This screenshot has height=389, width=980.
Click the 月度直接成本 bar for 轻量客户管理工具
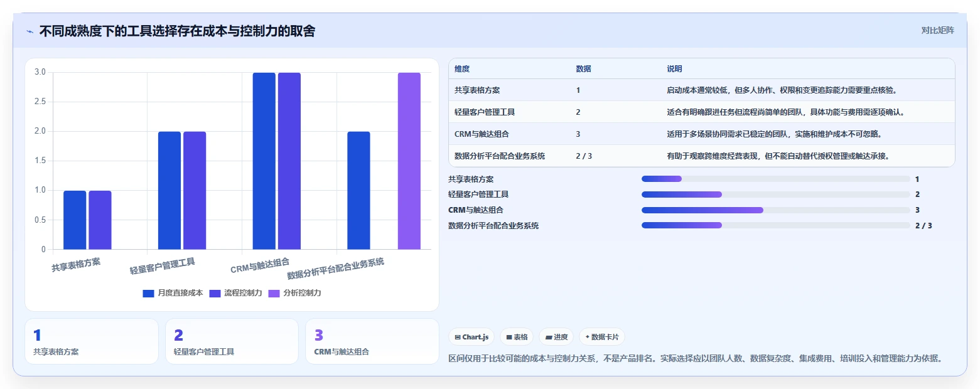pyautogui.click(x=170, y=191)
